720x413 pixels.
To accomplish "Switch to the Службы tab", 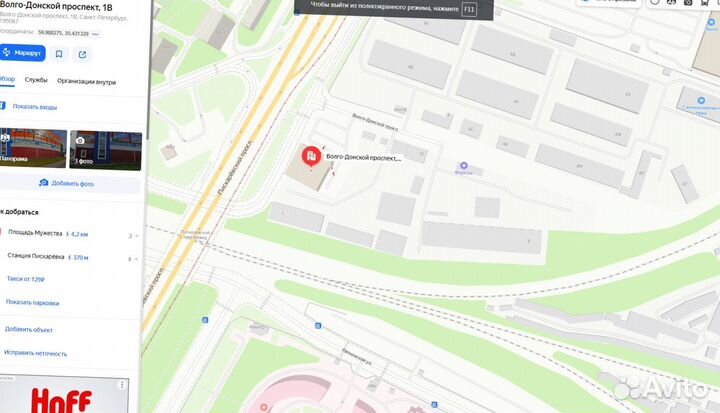I will click(36, 80).
